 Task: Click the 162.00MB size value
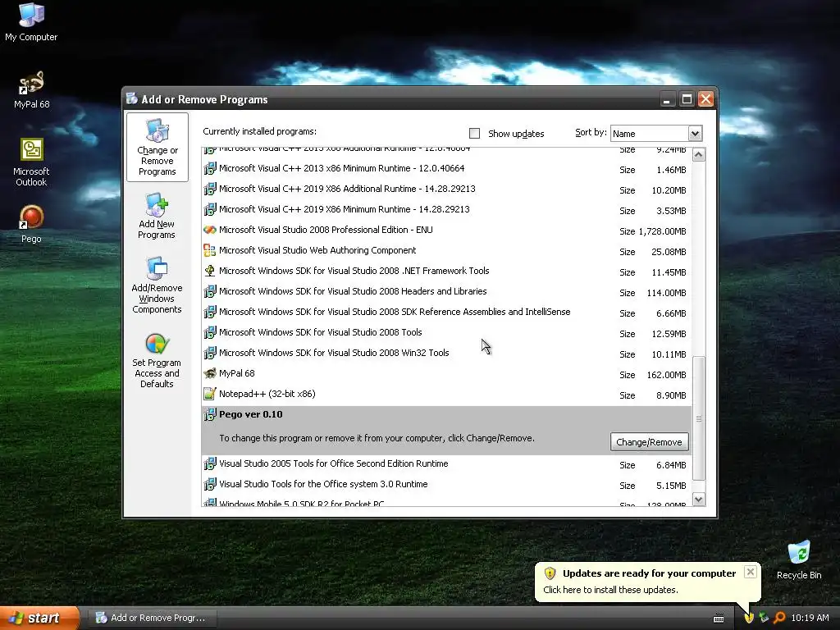click(666, 375)
